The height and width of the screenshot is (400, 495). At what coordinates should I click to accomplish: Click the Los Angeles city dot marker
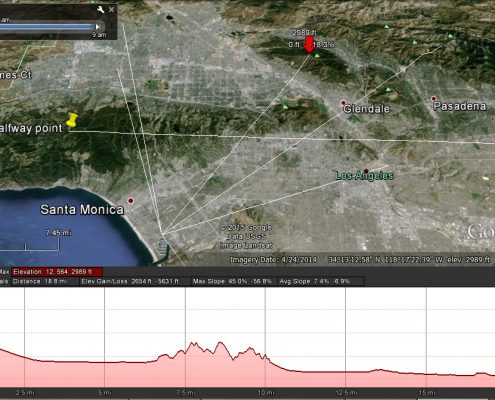tap(366, 171)
